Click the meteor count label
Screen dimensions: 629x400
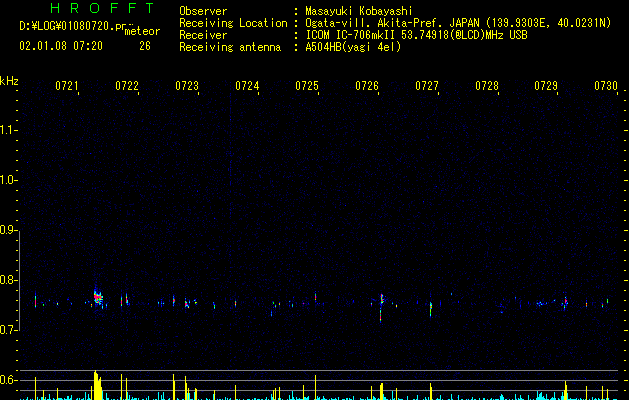[142, 31]
